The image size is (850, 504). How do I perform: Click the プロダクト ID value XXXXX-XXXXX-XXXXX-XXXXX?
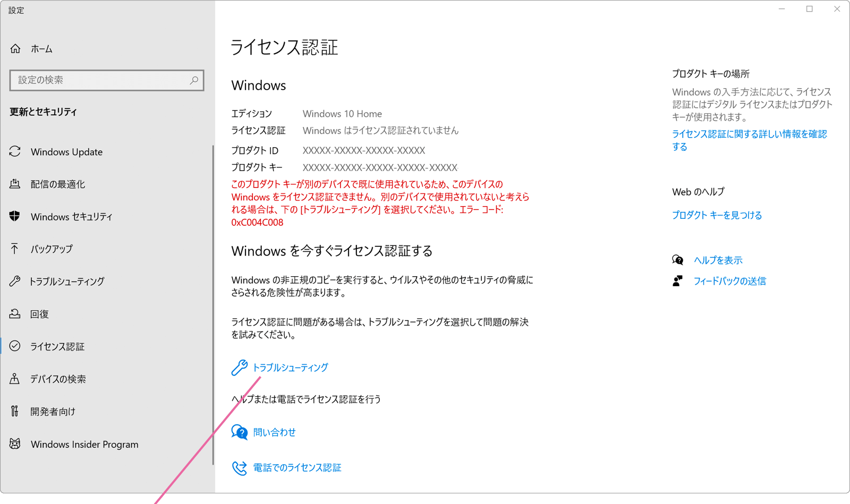click(364, 151)
